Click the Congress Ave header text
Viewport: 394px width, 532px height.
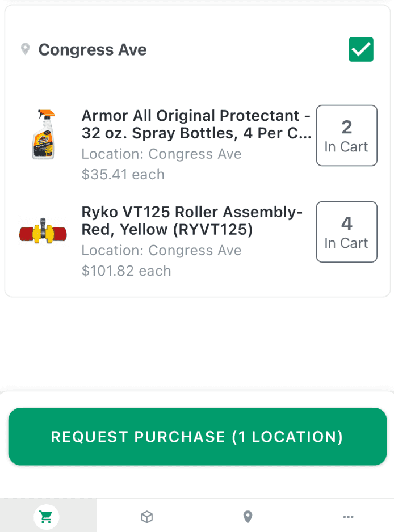click(x=93, y=49)
